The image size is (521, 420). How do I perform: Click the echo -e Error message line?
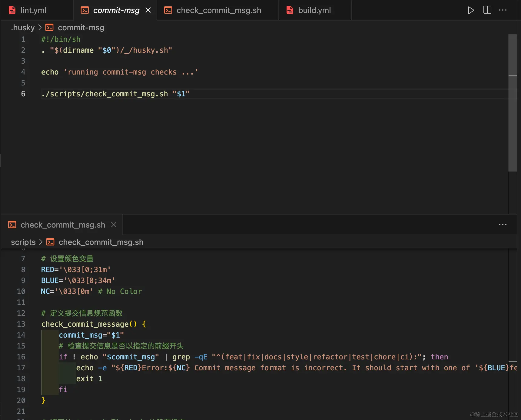[297, 368]
